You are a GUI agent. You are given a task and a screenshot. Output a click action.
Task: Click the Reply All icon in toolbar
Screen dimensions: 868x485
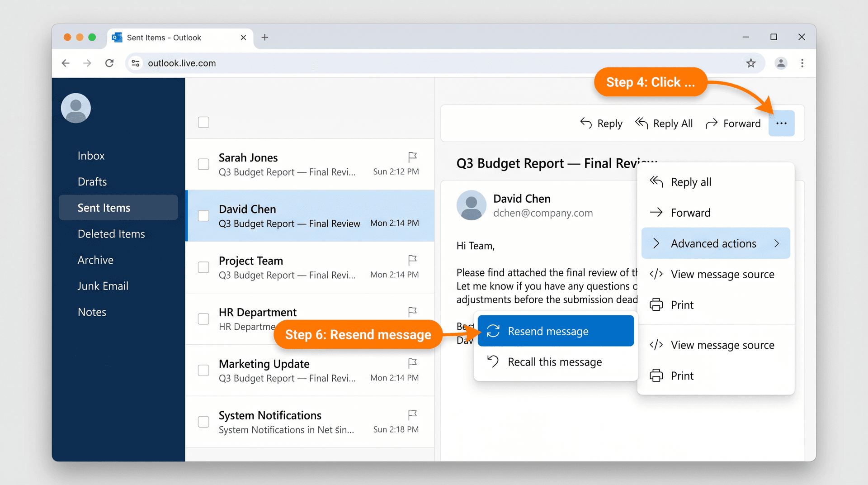(642, 123)
